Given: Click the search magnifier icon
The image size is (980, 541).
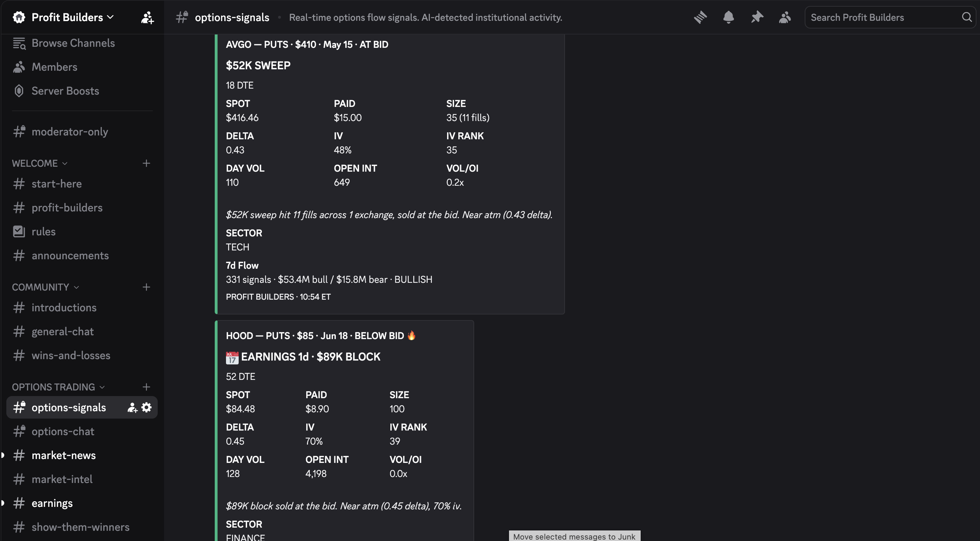Looking at the screenshot, I should pos(967,17).
